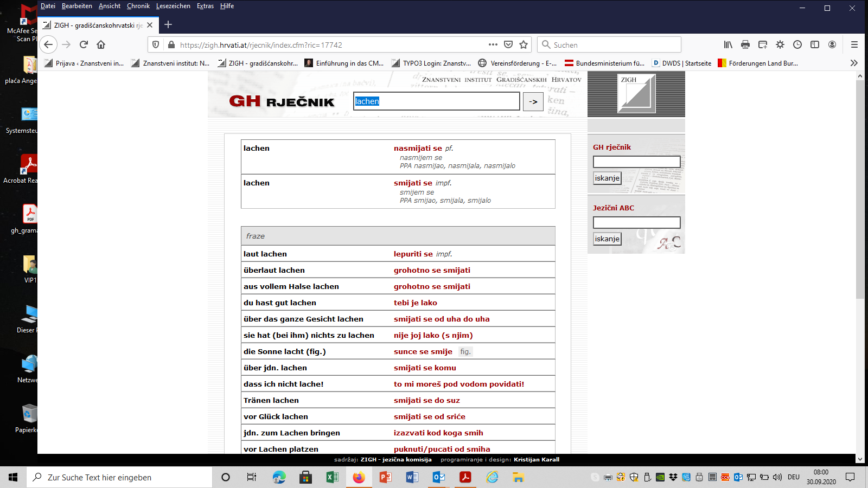
Task: Open the Lesezeichen menu
Action: [x=173, y=6]
